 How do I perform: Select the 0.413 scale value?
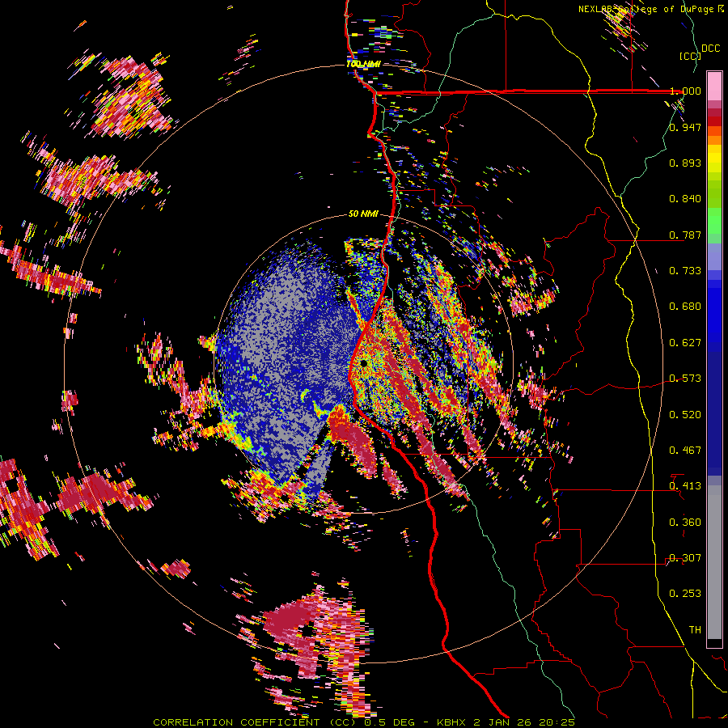click(x=685, y=486)
